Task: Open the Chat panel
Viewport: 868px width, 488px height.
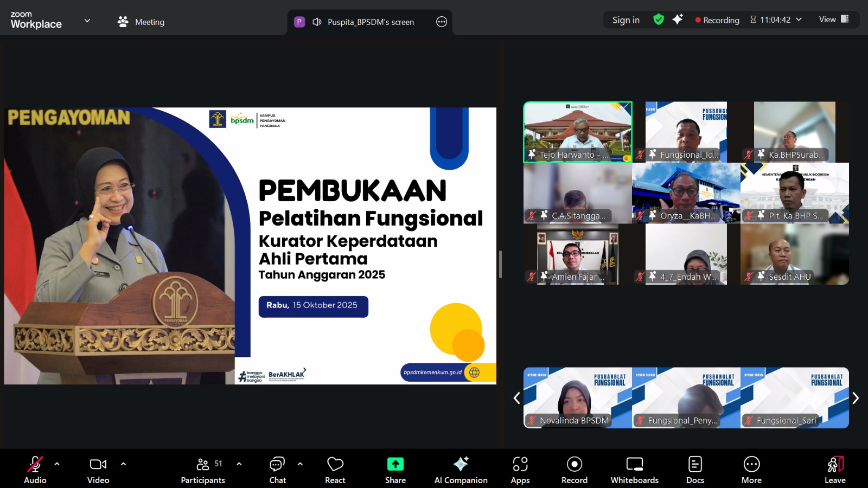Action: 277,470
